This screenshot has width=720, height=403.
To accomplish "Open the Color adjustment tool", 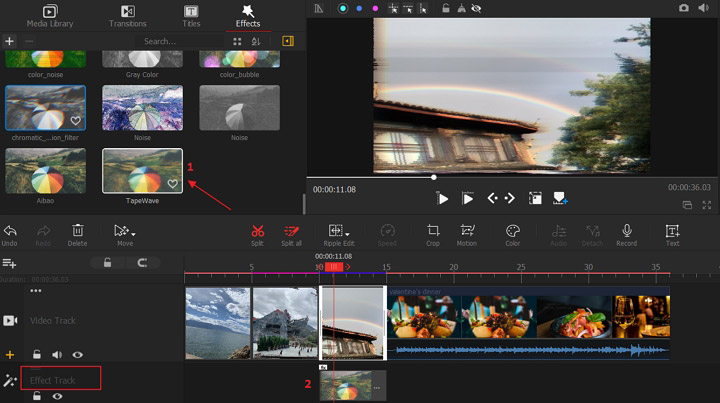I will 512,233.
